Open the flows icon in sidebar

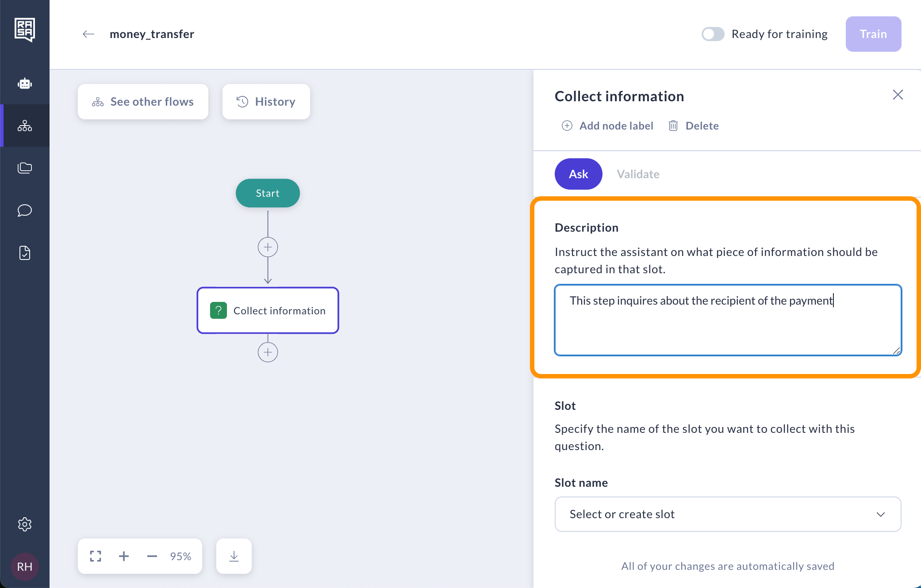[x=25, y=126]
